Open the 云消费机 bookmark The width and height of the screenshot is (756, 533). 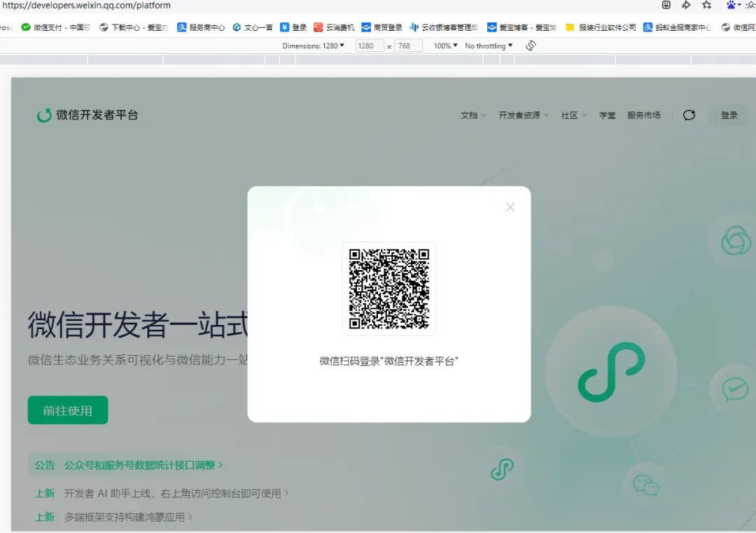(334, 27)
